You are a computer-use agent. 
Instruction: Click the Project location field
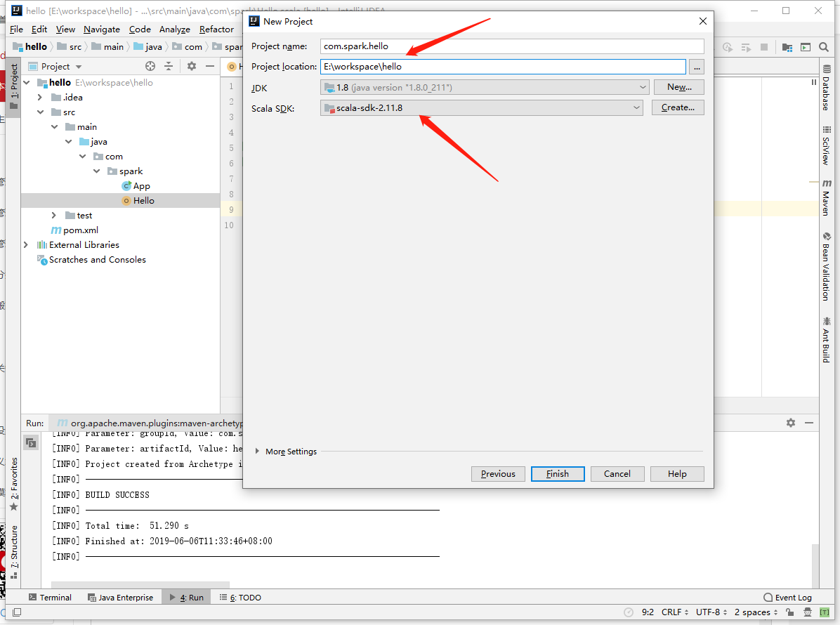(503, 67)
